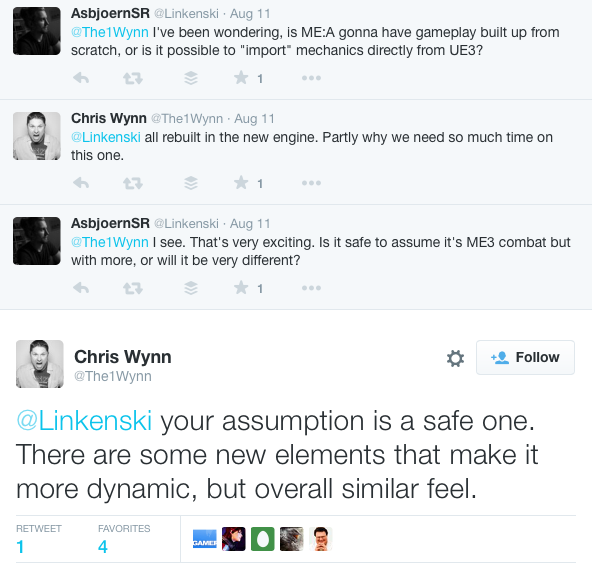
Task: Open the green egg avatar profile
Action: 263,539
